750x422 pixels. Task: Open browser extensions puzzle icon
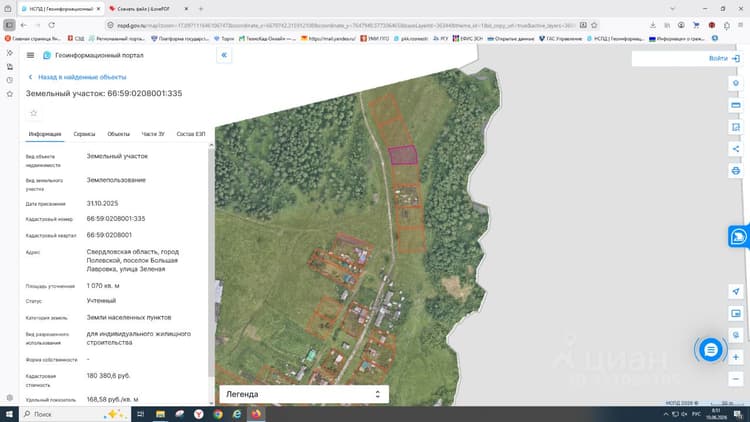tap(727, 25)
